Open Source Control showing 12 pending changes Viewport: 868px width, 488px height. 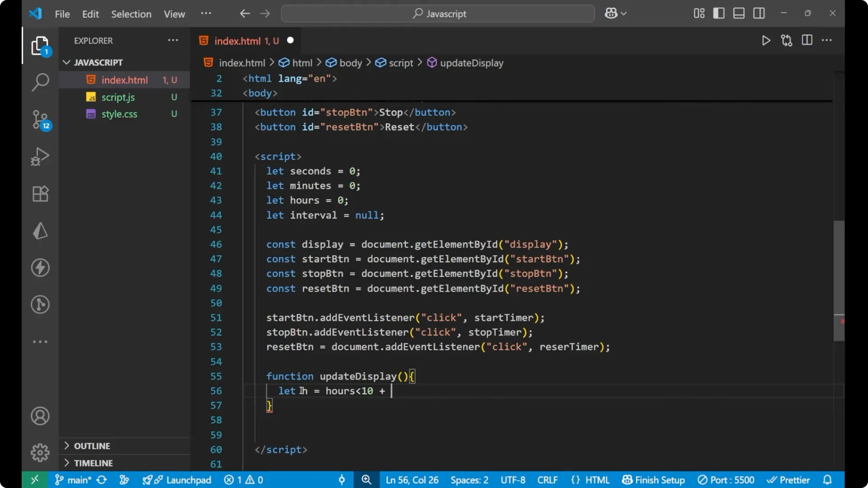click(x=40, y=120)
